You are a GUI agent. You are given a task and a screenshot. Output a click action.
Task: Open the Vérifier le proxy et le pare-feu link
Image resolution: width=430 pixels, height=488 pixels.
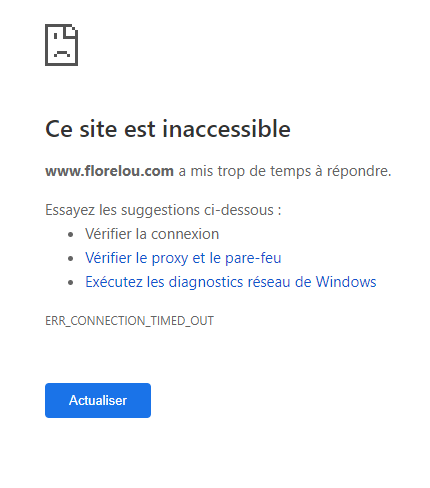click(183, 258)
